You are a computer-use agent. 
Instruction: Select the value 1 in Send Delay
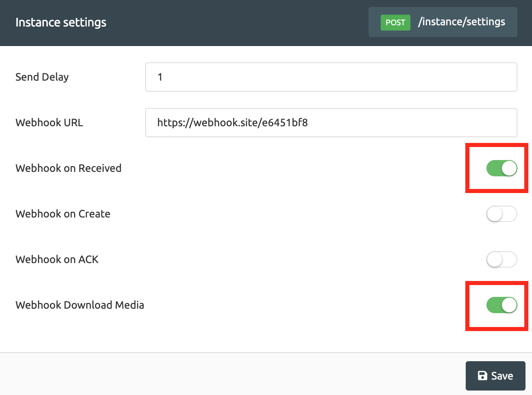click(160, 77)
